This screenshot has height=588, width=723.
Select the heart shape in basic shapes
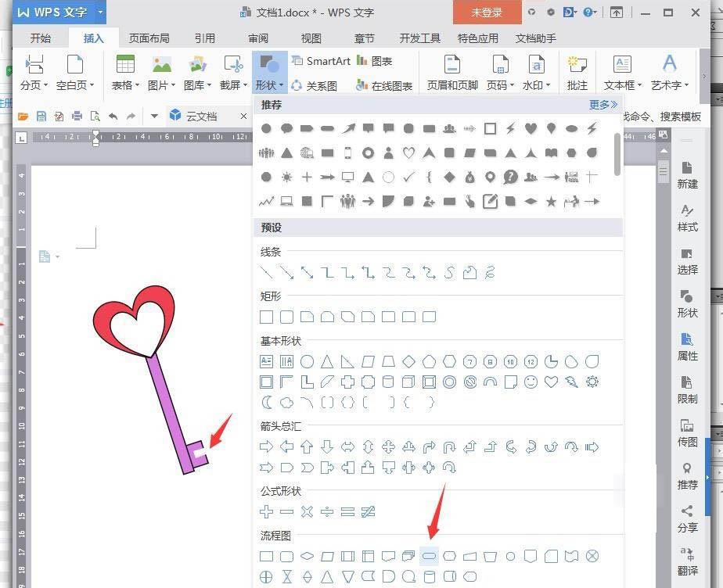(551, 382)
